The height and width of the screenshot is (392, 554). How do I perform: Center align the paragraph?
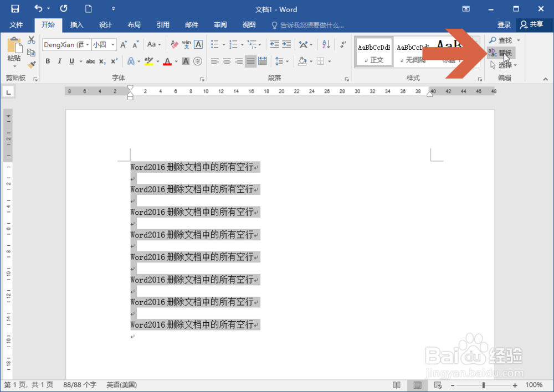[227, 61]
